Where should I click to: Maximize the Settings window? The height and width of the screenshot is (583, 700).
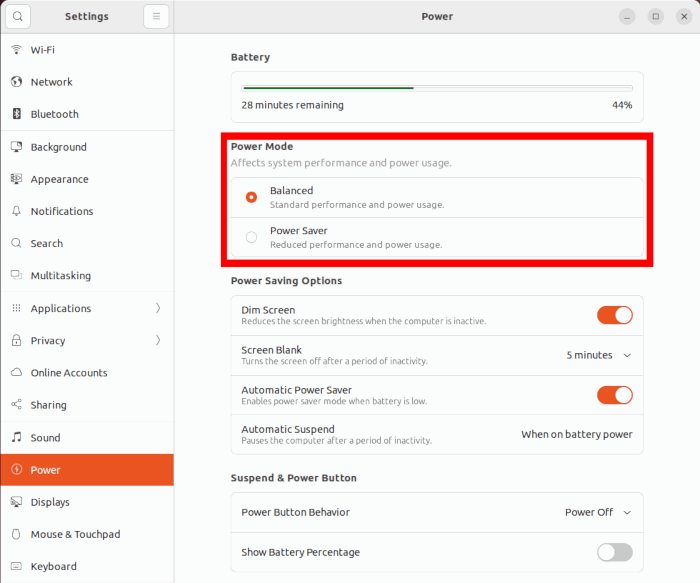coord(655,17)
